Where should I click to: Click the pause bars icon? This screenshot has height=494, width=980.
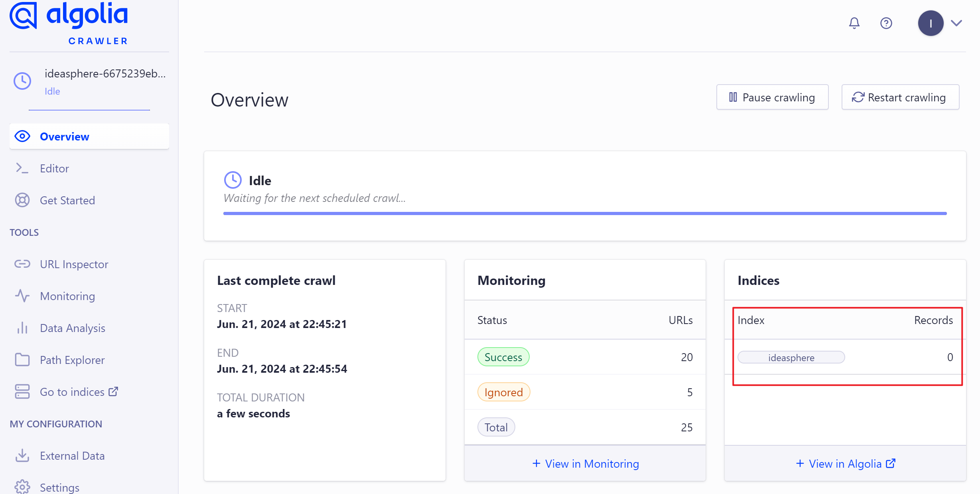click(733, 97)
